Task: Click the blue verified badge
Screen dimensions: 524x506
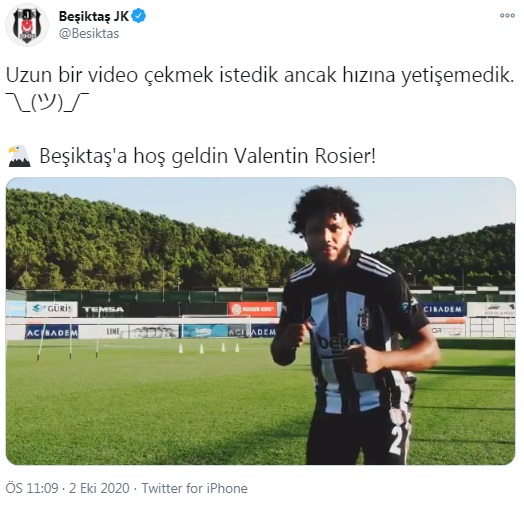Action: (x=138, y=16)
